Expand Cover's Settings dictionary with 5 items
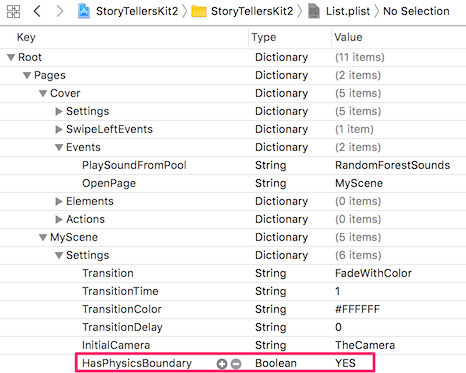The image size is (466, 373). [x=59, y=111]
